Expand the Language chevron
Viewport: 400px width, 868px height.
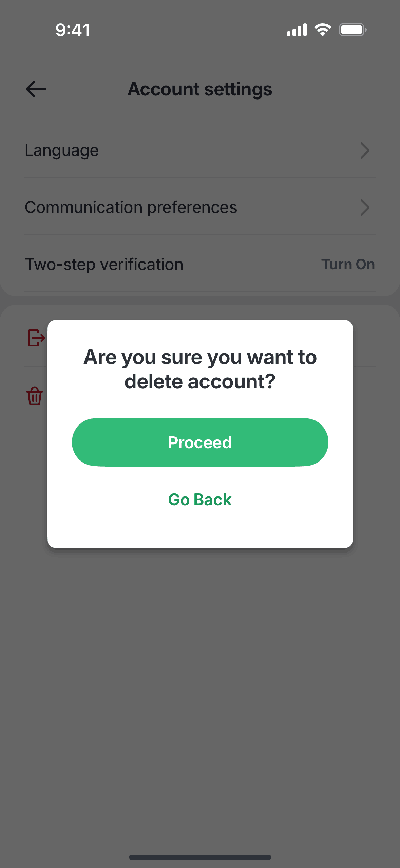click(x=365, y=150)
